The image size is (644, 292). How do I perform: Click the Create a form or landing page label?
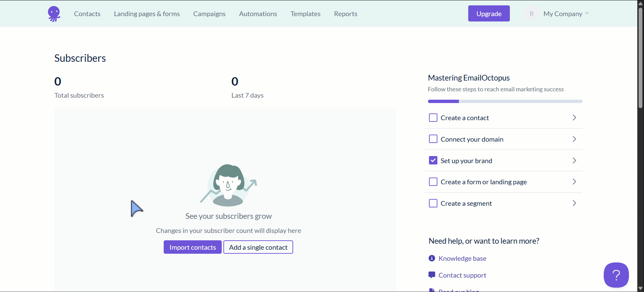point(484,182)
